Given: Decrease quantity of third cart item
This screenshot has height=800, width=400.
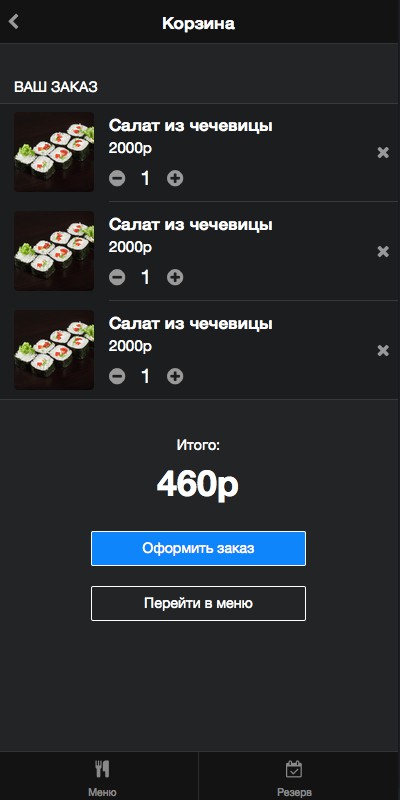Looking at the screenshot, I should (x=117, y=377).
